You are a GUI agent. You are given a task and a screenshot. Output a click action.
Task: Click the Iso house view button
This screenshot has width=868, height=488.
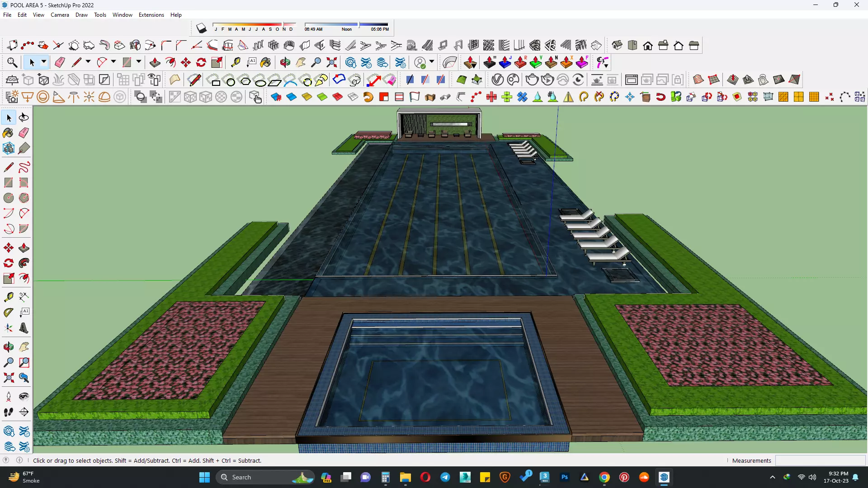617,45
